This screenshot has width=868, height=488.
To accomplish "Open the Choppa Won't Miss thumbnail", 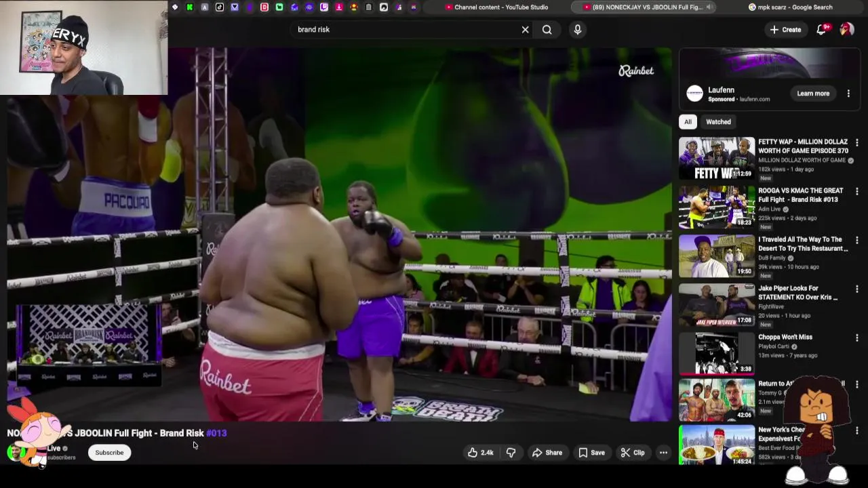I will 717,354.
